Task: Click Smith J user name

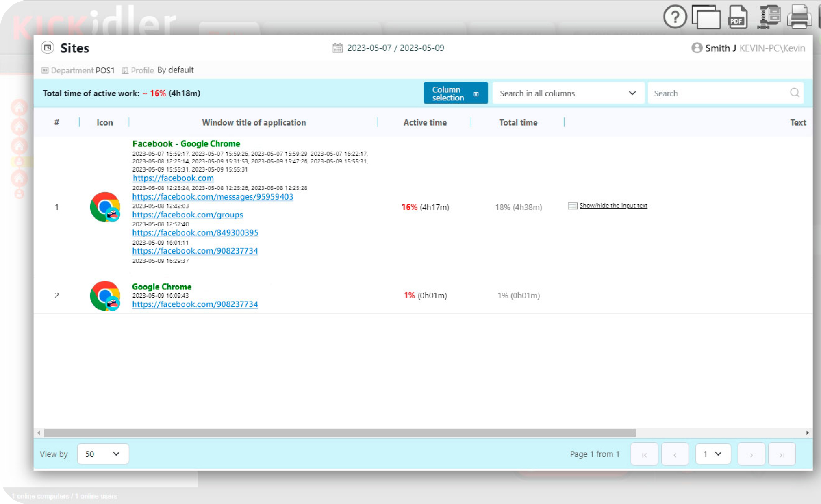Action: point(721,48)
